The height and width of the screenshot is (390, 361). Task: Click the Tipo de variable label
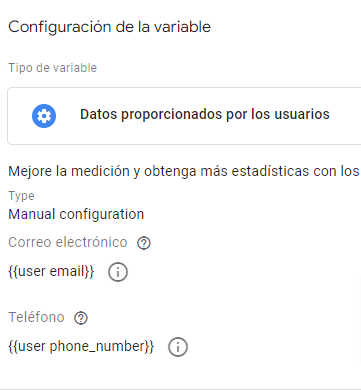point(52,68)
